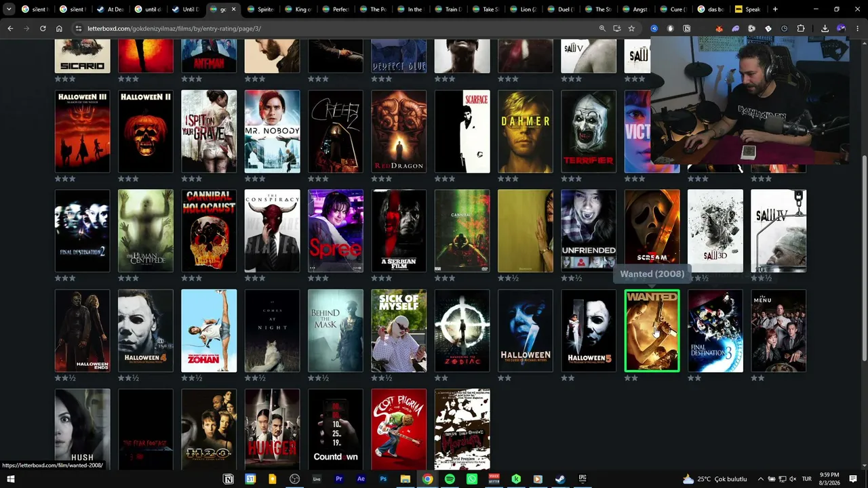Switch to the 'At Dea' Steam tab

[111, 9]
